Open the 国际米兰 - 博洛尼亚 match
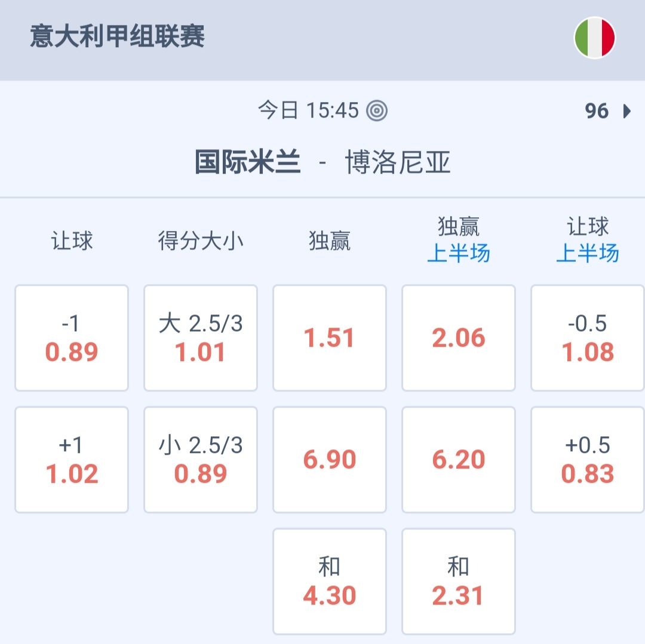Viewport: 645px width, 644px height. coord(322,162)
